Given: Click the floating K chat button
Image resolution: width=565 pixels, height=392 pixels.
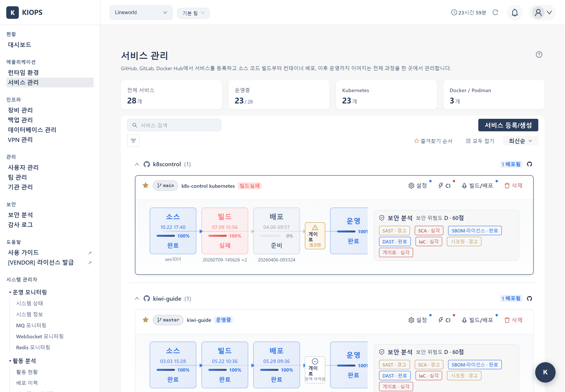Looking at the screenshot, I should click(545, 372).
